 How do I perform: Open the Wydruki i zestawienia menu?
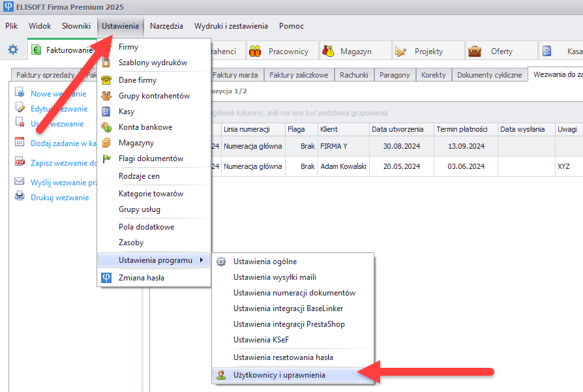click(231, 26)
